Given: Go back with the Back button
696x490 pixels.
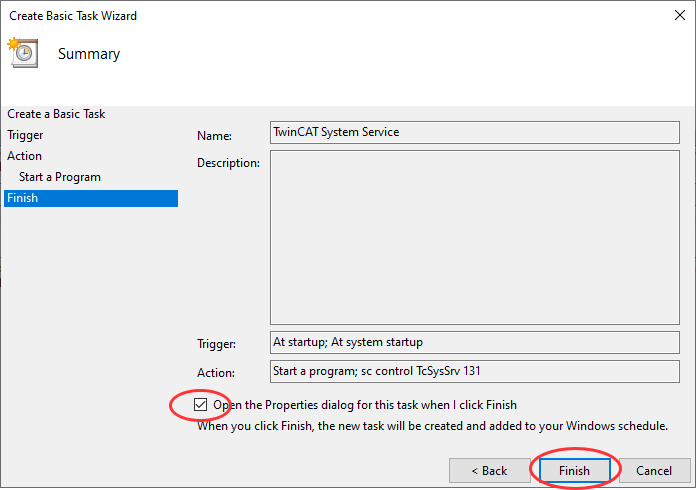Looking at the screenshot, I should pos(489,470).
